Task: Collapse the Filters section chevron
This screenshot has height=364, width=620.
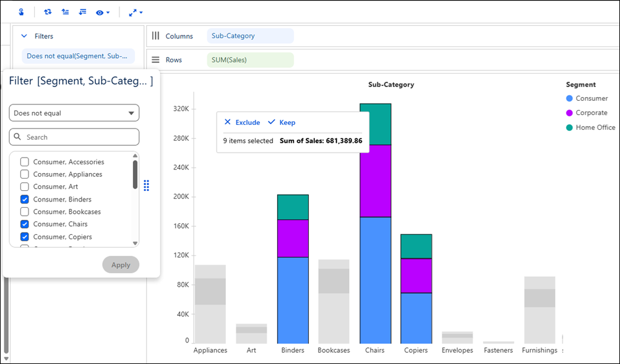Action: [24, 36]
